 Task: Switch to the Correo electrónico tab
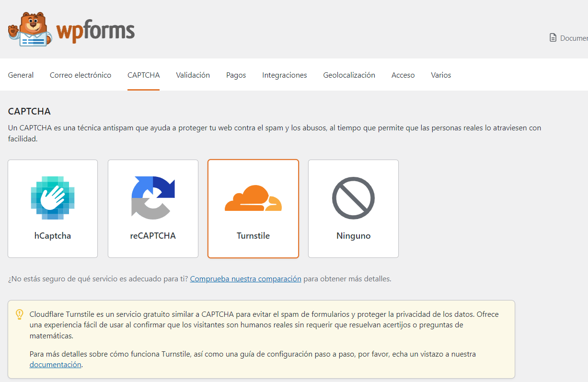click(81, 75)
